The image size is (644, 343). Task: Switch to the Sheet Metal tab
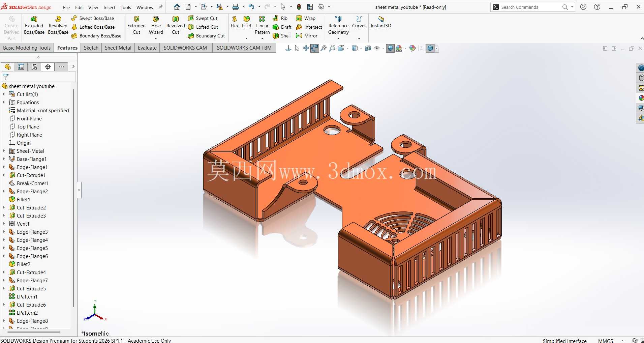[118, 48]
